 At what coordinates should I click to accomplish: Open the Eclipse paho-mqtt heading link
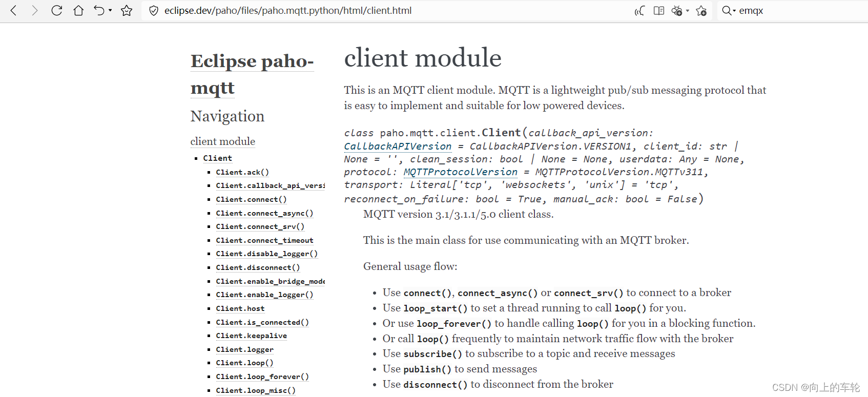252,74
